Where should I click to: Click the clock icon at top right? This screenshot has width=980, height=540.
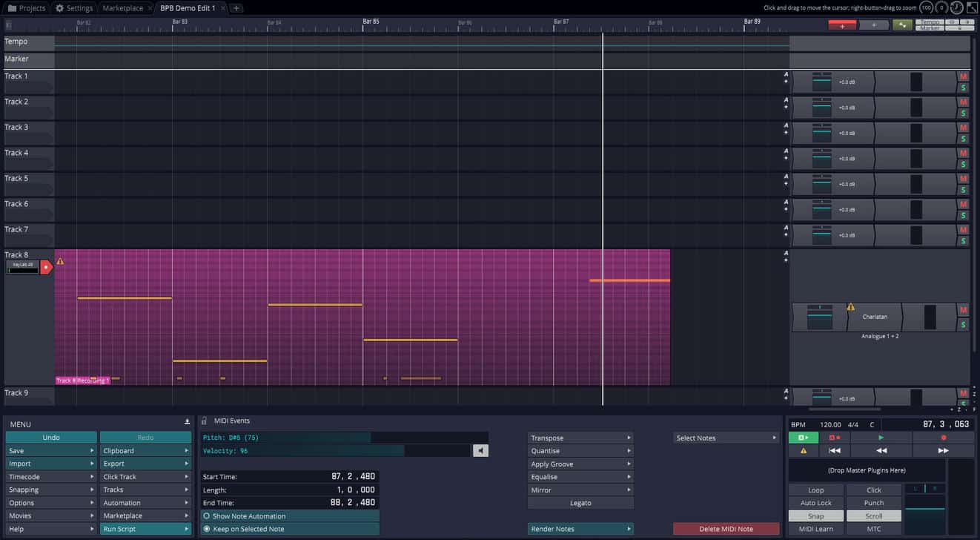pos(957,7)
